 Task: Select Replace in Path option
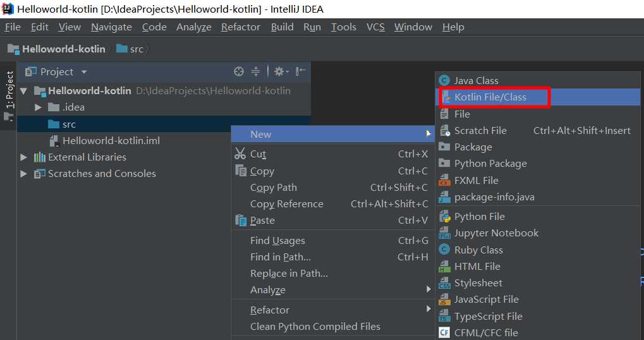pyautogui.click(x=332, y=274)
